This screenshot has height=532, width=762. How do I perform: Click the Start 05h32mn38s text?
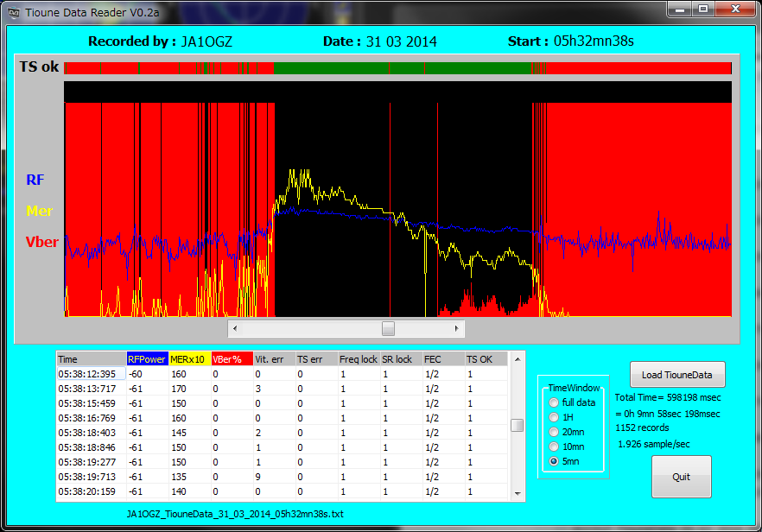(x=571, y=41)
